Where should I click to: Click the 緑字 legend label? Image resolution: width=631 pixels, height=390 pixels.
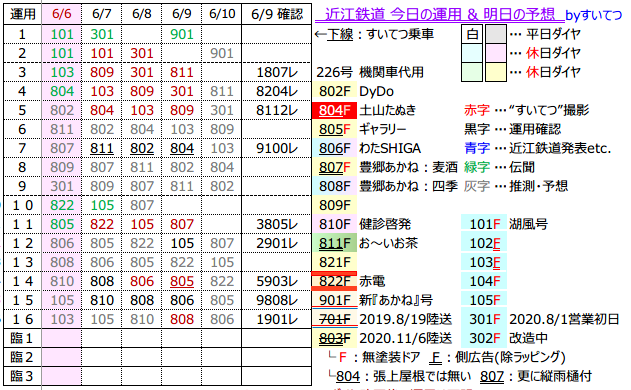click(477, 167)
